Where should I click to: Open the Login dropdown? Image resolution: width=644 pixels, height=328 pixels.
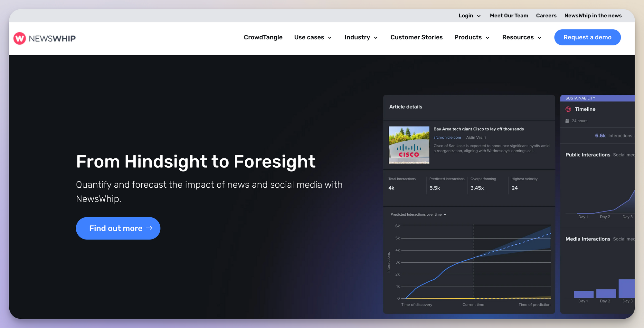pyautogui.click(x=469, y=15)
